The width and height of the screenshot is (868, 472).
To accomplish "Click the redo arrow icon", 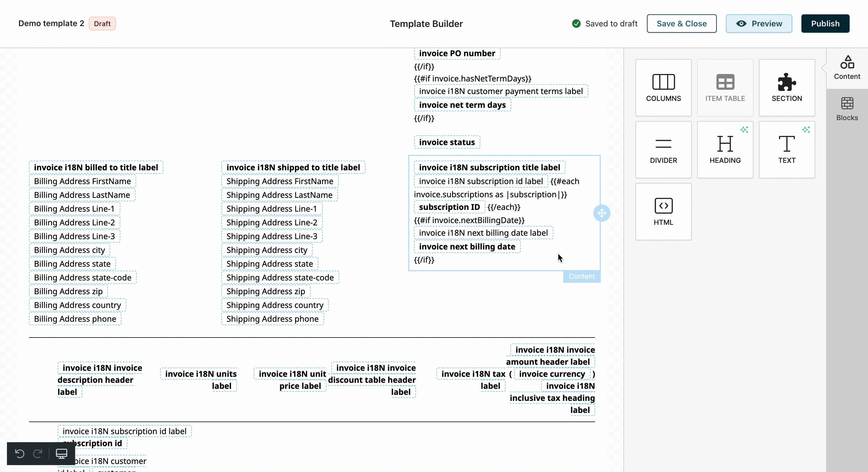I will tap(37, 453).
